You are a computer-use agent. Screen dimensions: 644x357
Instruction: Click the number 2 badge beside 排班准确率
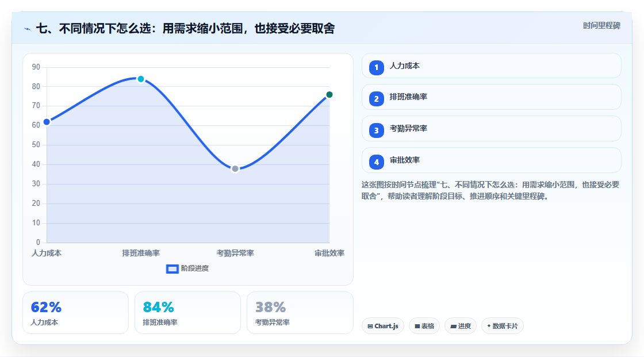[376, 99]
